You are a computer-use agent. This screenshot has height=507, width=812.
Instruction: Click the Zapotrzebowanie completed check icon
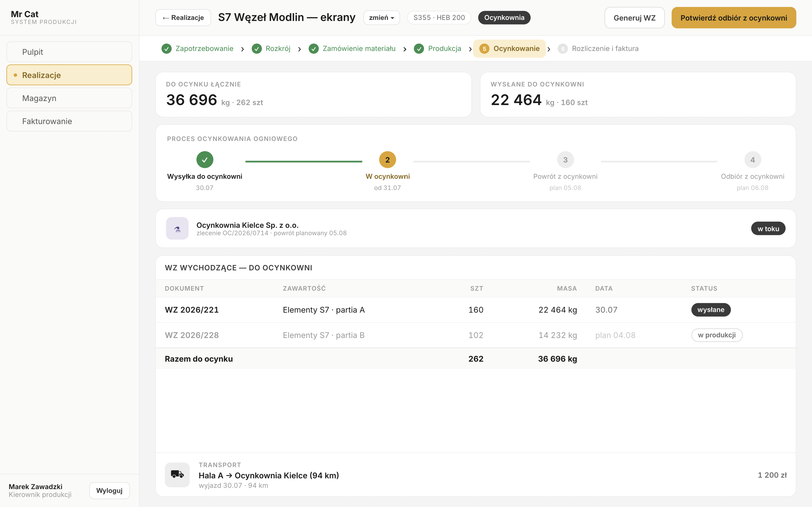[x=166, y=49]
